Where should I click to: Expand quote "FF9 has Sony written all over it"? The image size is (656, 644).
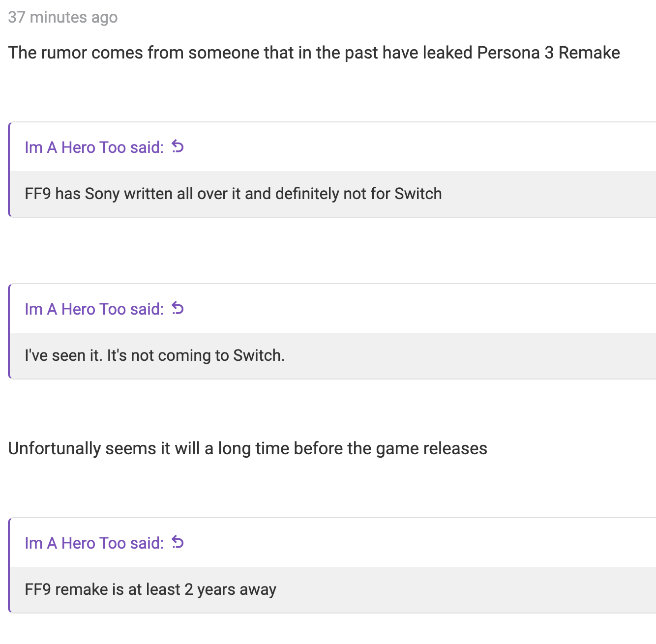pyautogui.click(x=333, y=194)
